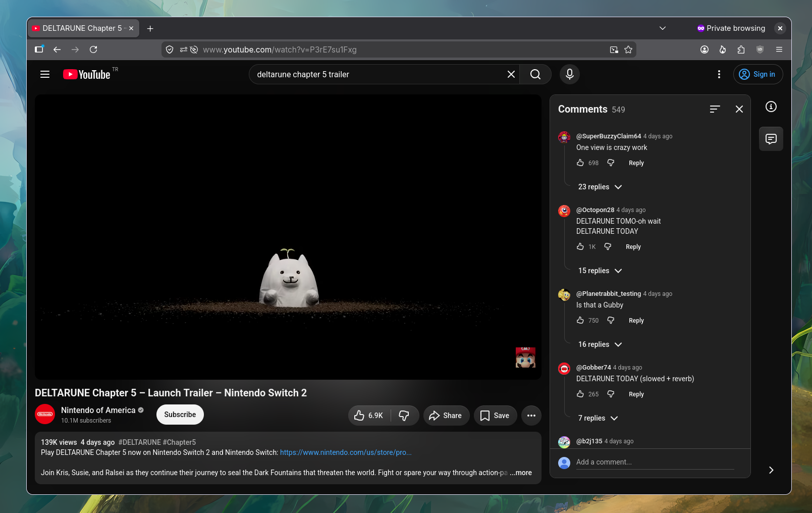Expand description with ...more
This screenshot has width=812, height=513.
tap(521, 473)
